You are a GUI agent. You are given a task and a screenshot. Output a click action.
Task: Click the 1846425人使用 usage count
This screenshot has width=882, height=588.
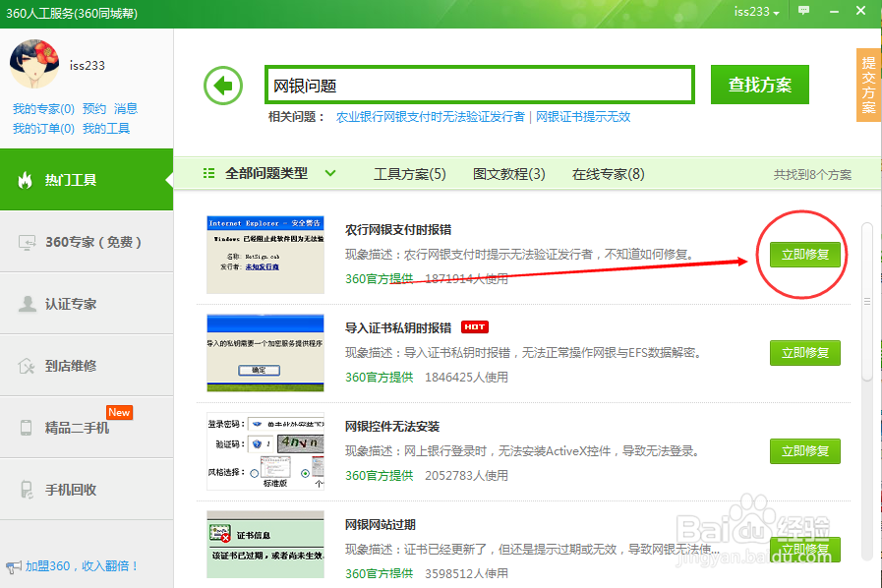tap(466, 377)
